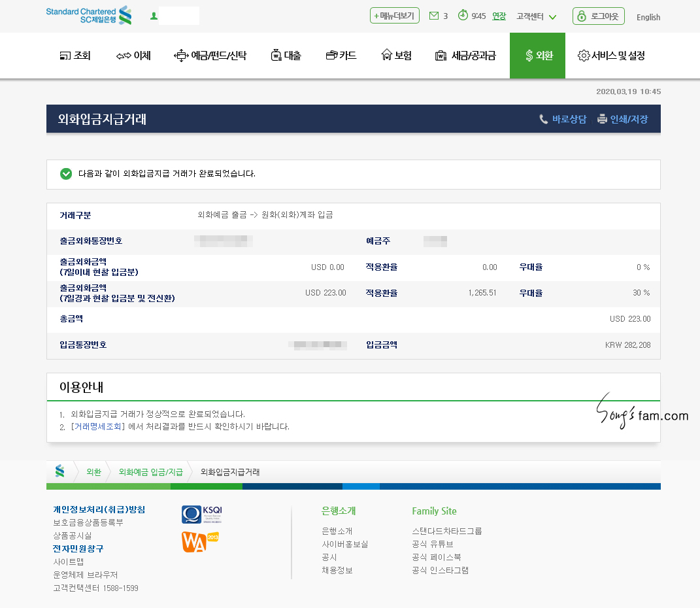Click the Standard Chartered SC제일은행 logo

(89, 15)
